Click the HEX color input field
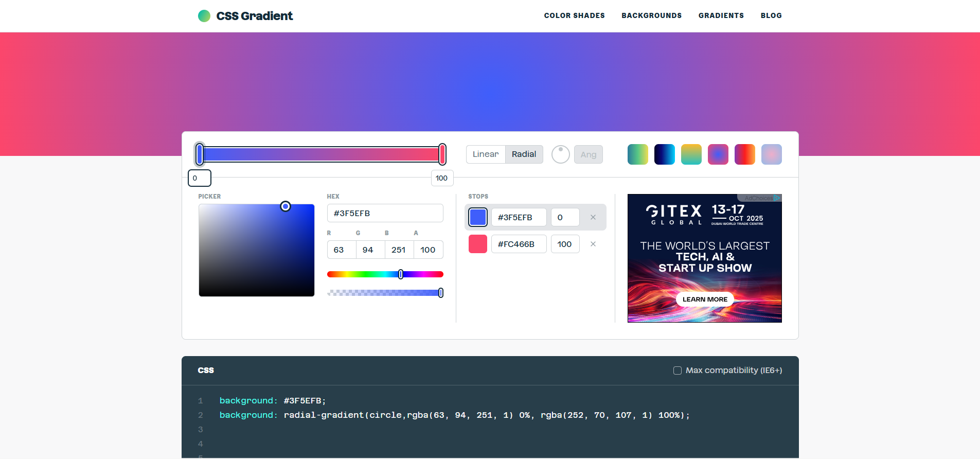Image resolution: width=980 pixels, height=459 pixels. coord(385,213)
